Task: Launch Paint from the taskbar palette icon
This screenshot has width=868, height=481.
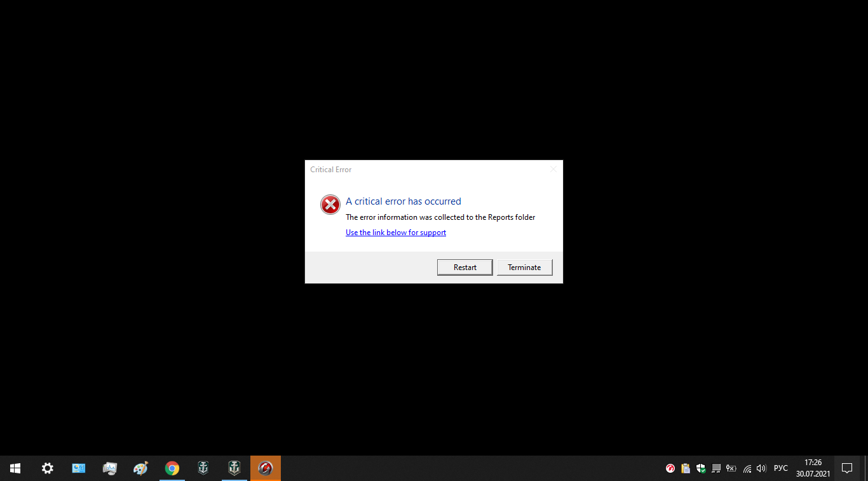Action: (141, 468)
